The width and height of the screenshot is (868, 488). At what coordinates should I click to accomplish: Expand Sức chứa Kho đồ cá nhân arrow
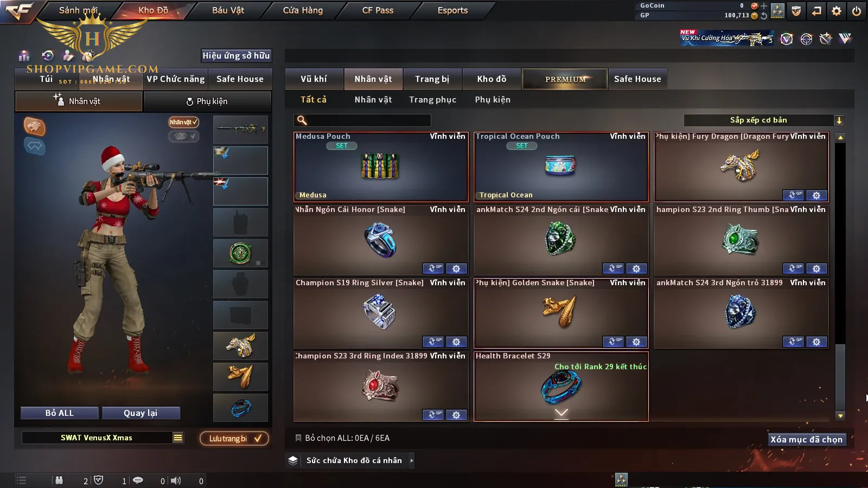coord(412,460)
